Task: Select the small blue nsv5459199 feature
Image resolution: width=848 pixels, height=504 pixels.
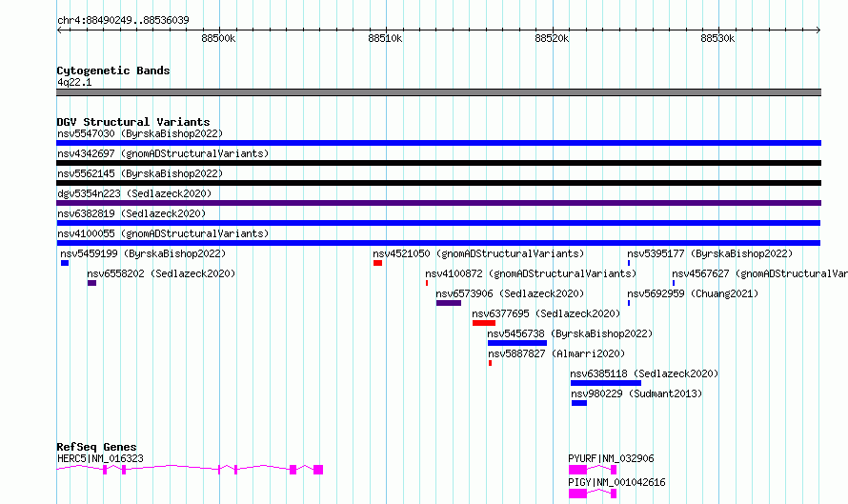Action: coord(65,263)
